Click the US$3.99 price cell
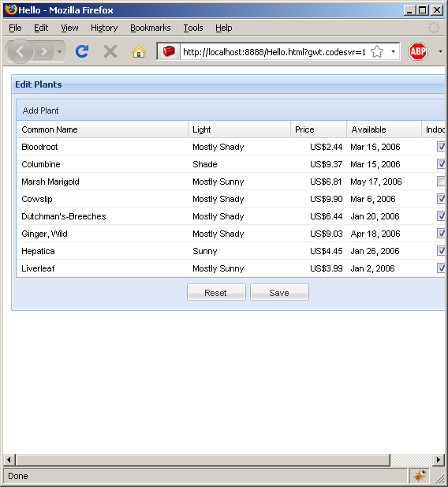The image size is (448, 487). (x=319, y=268)
